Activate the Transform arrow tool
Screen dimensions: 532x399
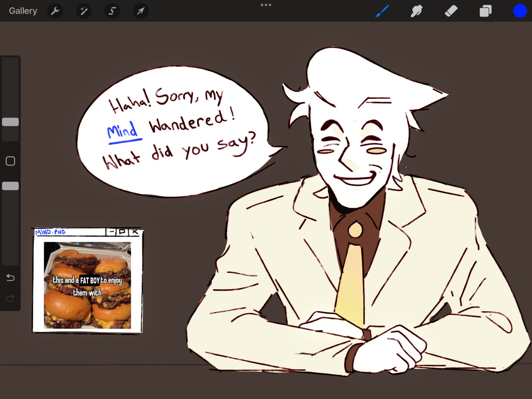click(x=141, y=11)
